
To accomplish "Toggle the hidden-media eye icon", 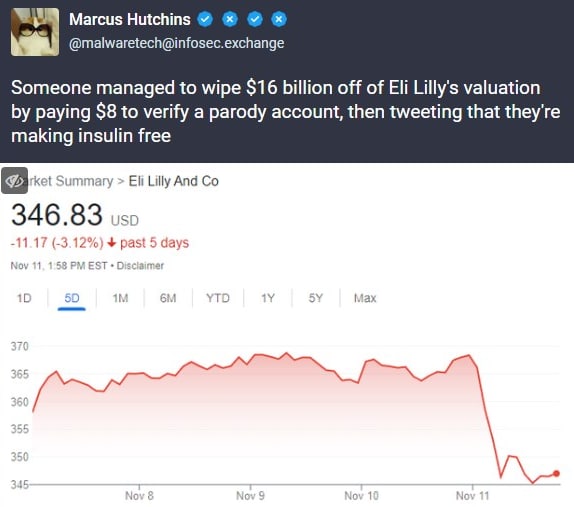I will [x=14, y=180].
